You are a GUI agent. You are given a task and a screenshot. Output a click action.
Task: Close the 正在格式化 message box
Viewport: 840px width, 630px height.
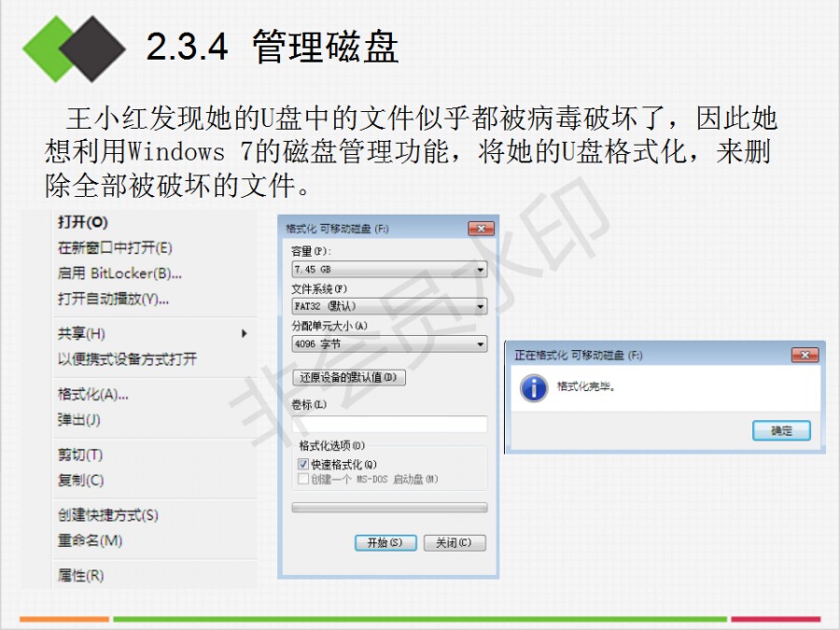(805, 355)
